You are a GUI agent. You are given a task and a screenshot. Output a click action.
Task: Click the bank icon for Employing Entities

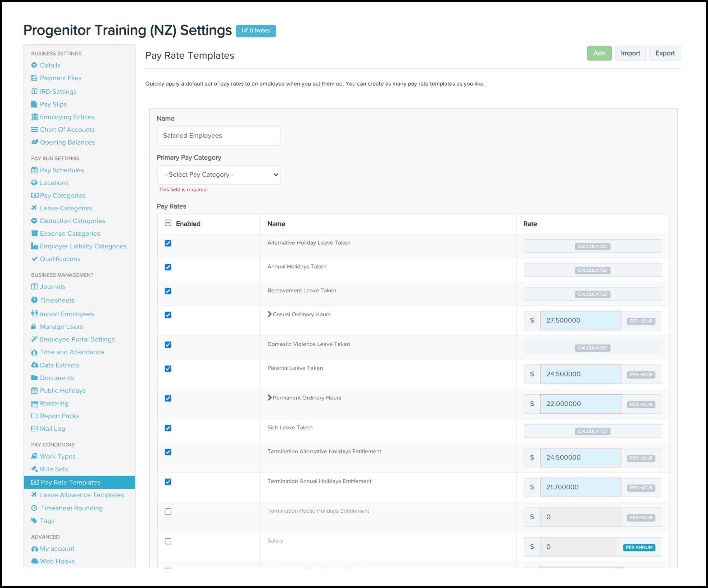coord(34,117)
